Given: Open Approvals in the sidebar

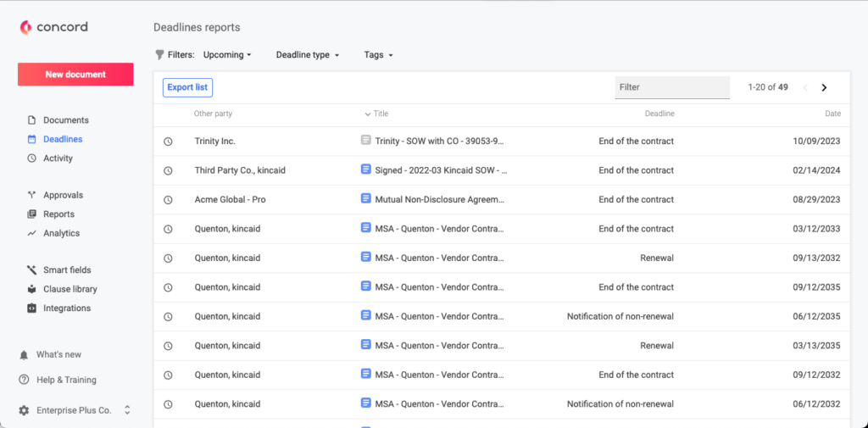Looking at the screenshot, I should click(63, 195).
